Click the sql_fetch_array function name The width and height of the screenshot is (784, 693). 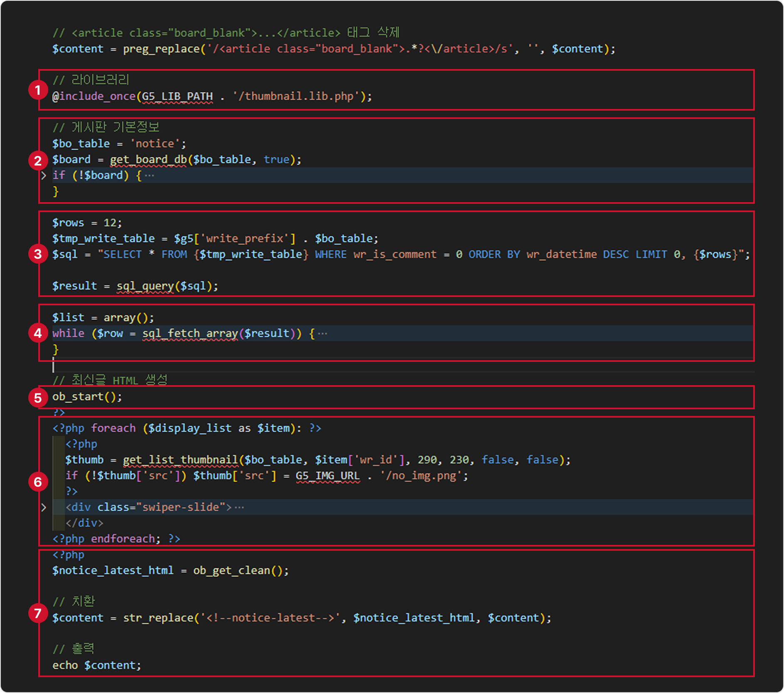click(x=190, y=334)
